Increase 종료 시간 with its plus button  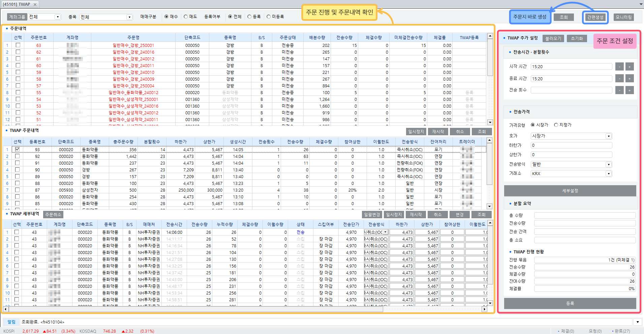tap(630, 79)
